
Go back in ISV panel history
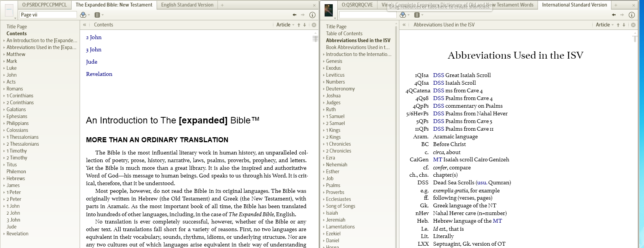[614, 15]
